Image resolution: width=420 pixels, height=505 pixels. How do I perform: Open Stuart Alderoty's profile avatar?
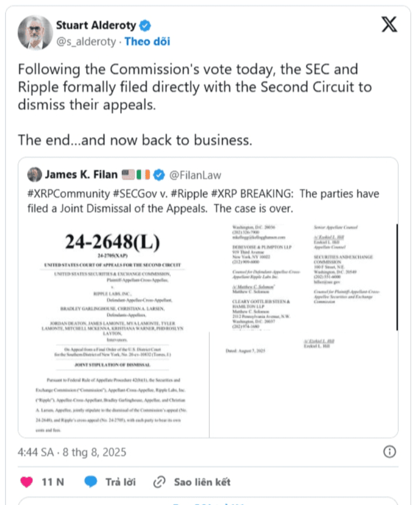(35, 33)
